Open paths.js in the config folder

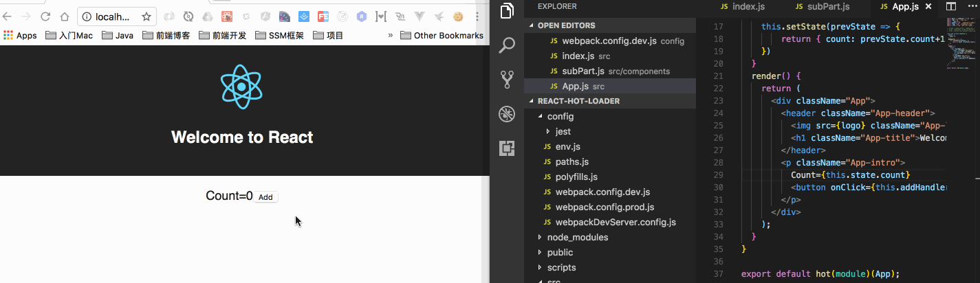click(x=610, y=161)
